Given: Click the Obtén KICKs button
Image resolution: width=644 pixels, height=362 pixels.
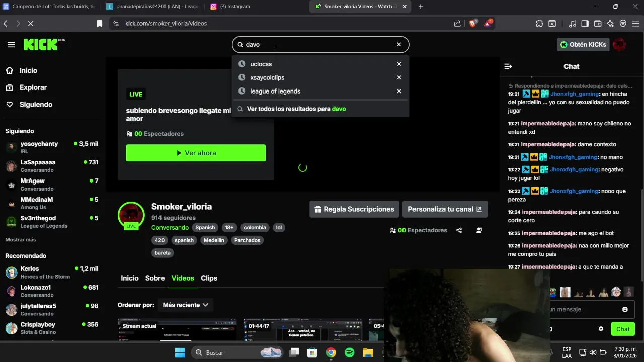Looking at the screenshot, I should [x=584, y=44].
